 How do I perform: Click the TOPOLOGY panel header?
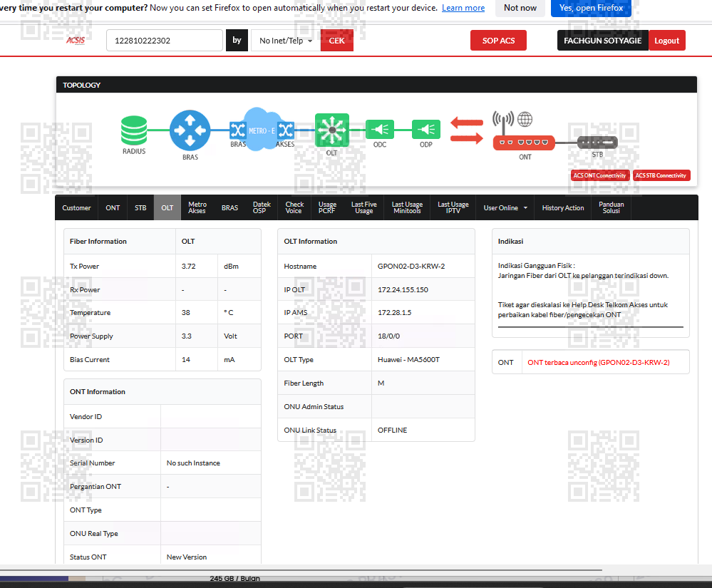376,85
